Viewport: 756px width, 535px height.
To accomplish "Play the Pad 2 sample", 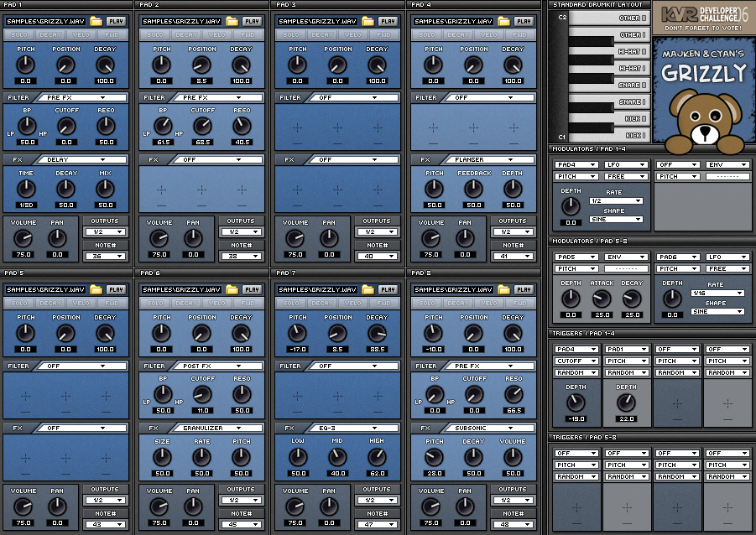I will tap(253, 21).
